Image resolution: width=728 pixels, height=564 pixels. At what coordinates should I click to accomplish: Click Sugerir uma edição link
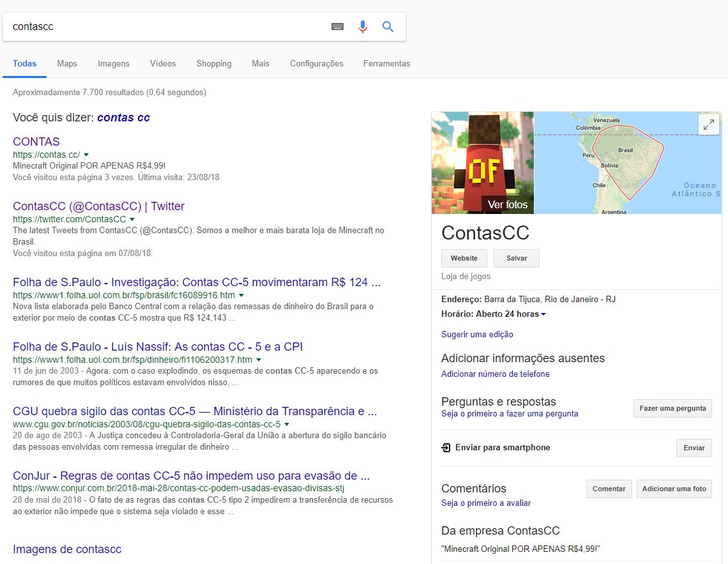pos(477,334)
